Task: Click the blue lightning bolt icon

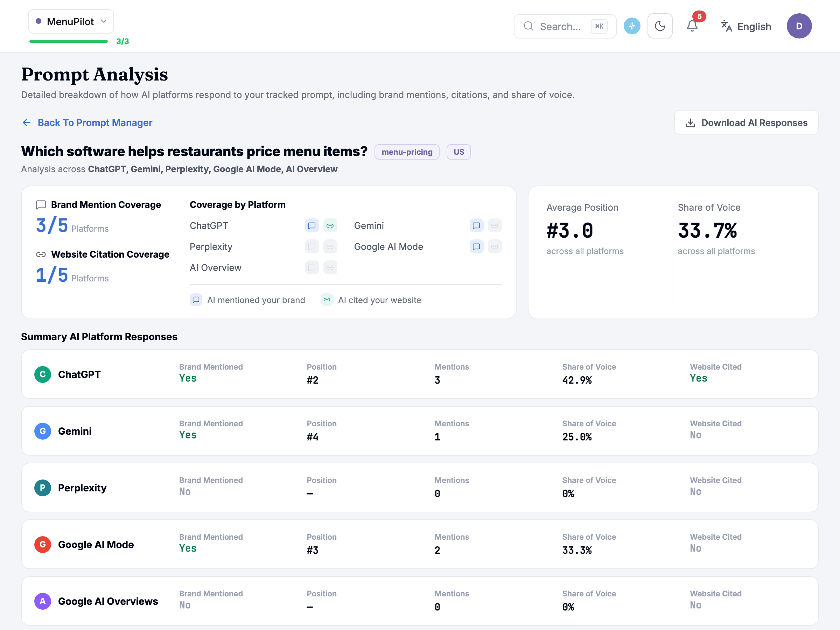Action: (632, 26)
